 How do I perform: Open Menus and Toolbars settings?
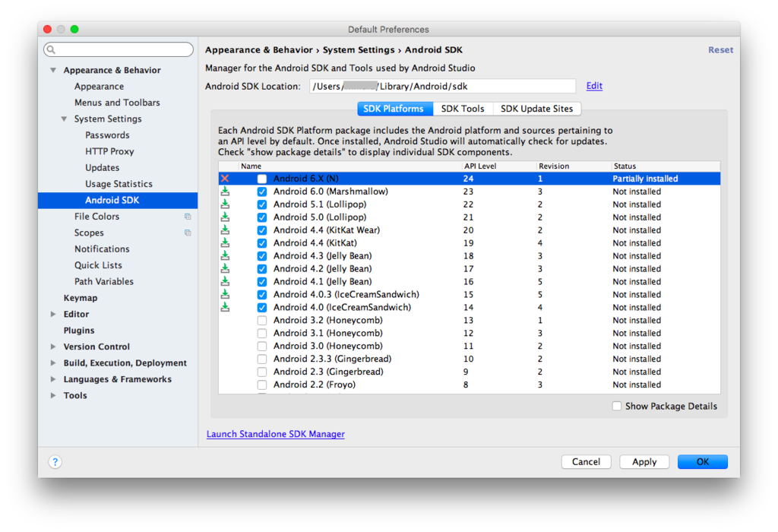(x=117, y=103)
